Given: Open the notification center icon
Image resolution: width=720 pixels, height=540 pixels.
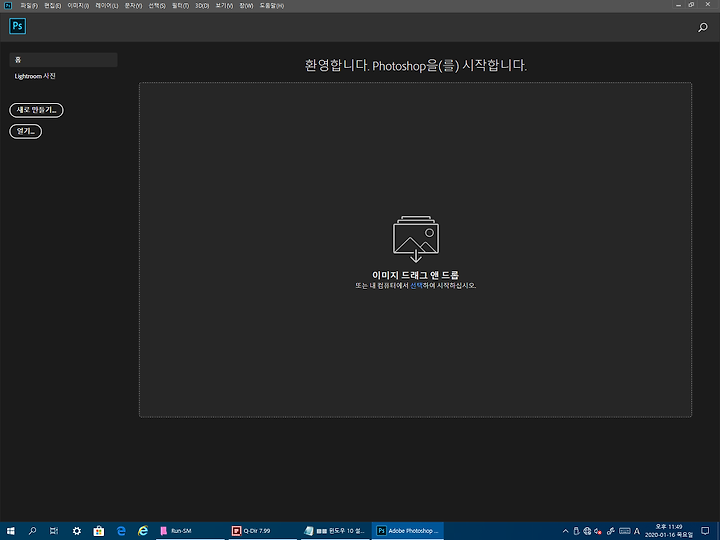Looking at the screenshot, I should pyautogui.click(x=705, y=531).
